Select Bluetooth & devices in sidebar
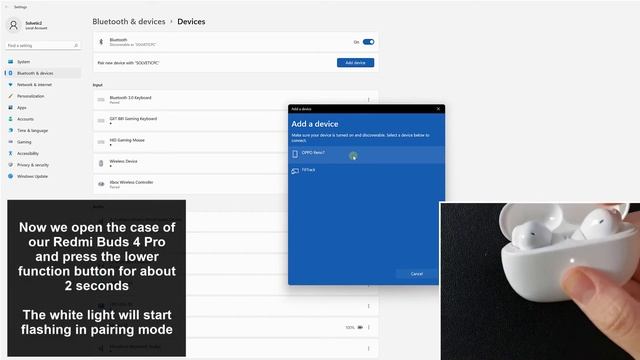Image resolution: width=640 pixels, height=360 pixels. click(35, 73)
